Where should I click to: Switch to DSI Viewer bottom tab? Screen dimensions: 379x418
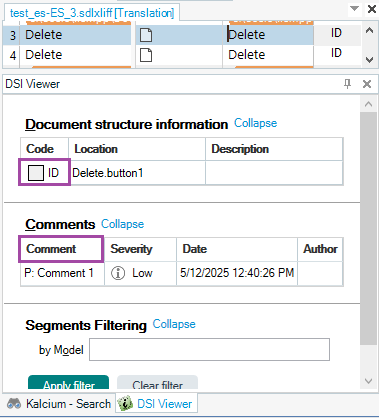(x=156, y=404)
